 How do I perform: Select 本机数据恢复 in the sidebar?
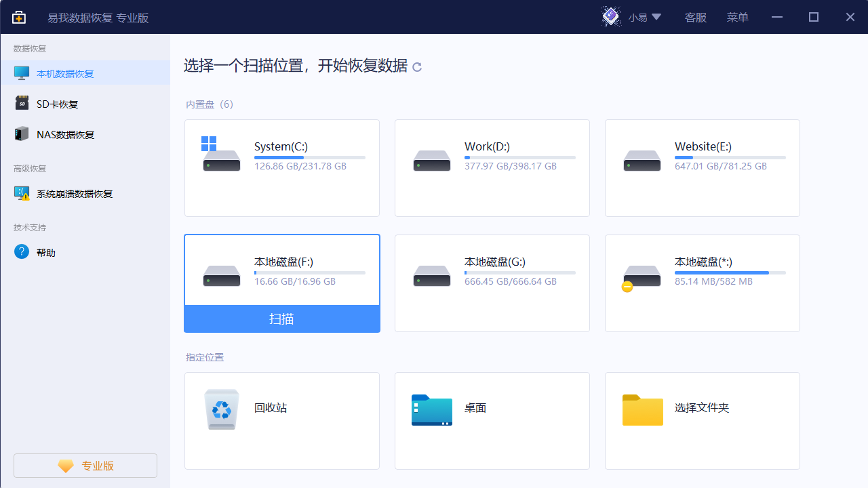(x=65, y=74)
